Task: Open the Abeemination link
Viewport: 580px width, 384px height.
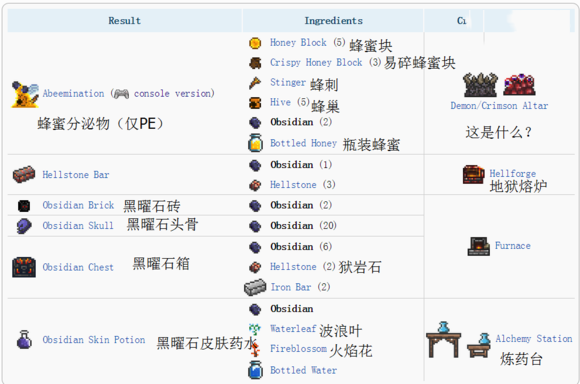Action: tap(73, 94)
